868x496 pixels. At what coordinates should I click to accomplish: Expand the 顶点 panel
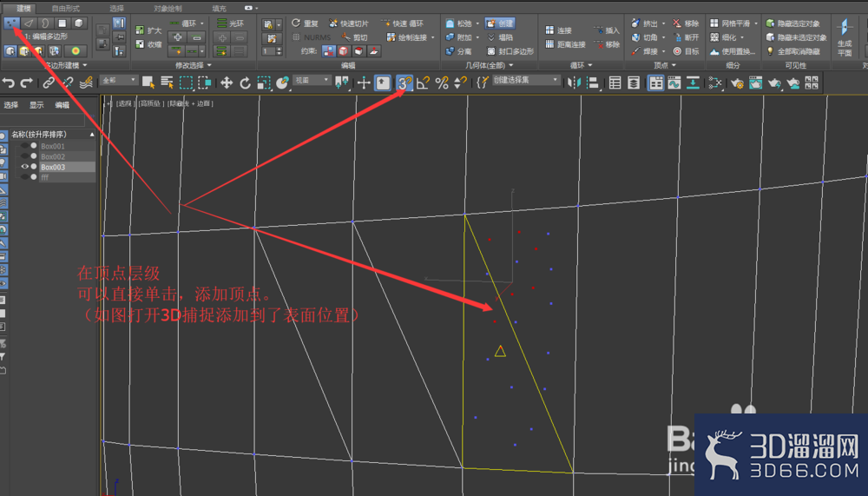coord(665,65)
